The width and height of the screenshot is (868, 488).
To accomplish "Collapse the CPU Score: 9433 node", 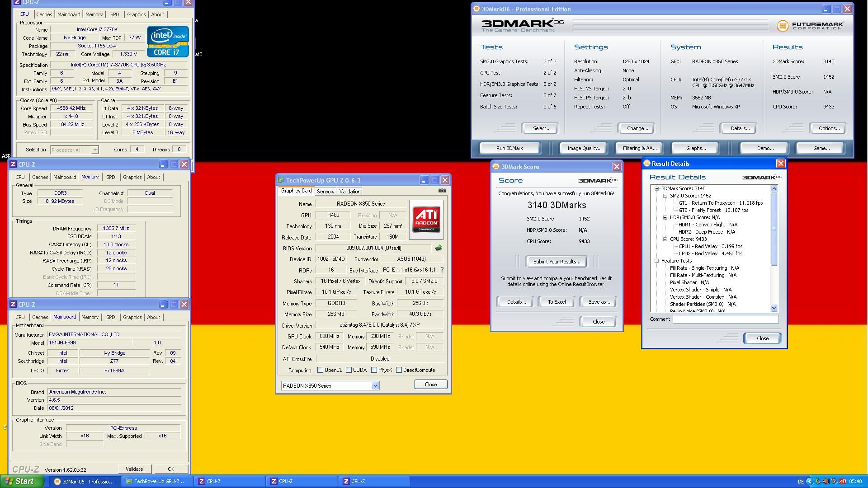I will click(665, 239).
